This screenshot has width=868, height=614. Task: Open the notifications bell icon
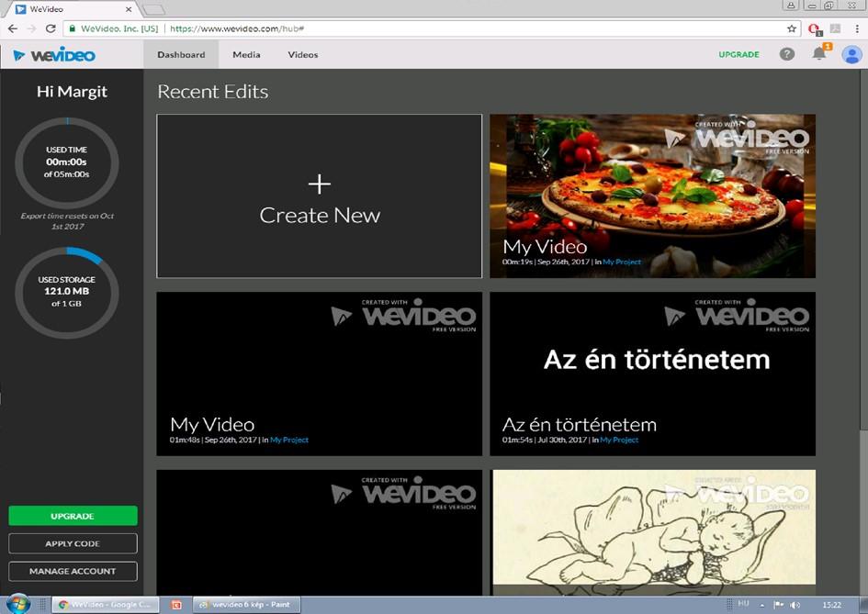(818, 53)
